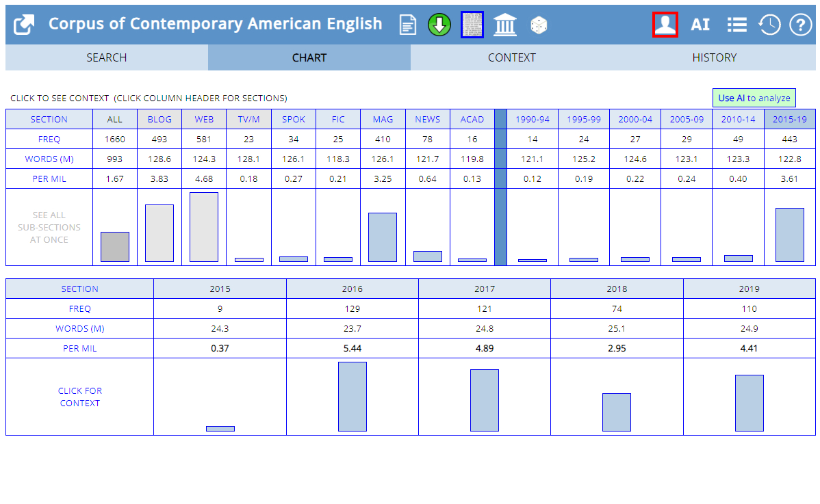Screen dimensions: 820x504
Task: Click the 2016 bar in yearly chart
Action: 353,397
